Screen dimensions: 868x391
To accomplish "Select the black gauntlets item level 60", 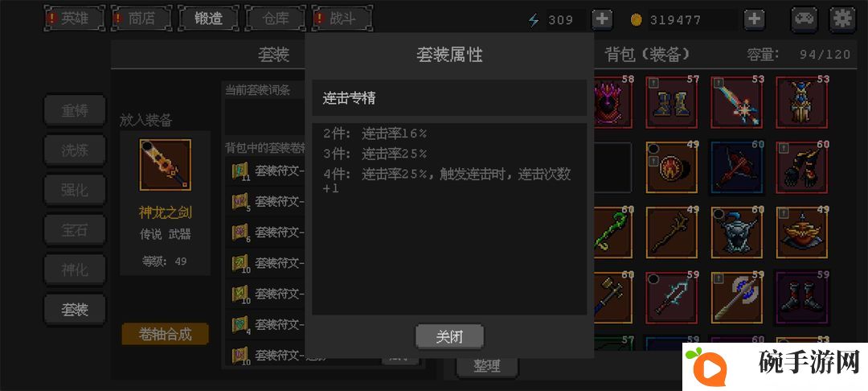I will pyautogui.click(x=802, y=167).
